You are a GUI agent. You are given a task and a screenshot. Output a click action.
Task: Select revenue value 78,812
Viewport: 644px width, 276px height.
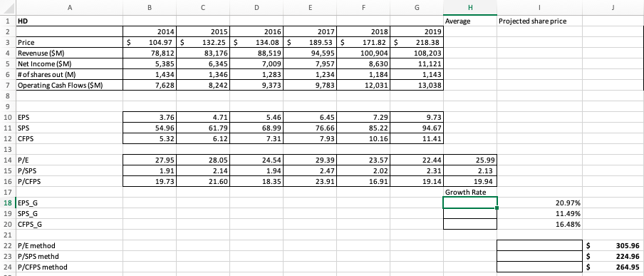pyautogui.click(x=150, y=53)
